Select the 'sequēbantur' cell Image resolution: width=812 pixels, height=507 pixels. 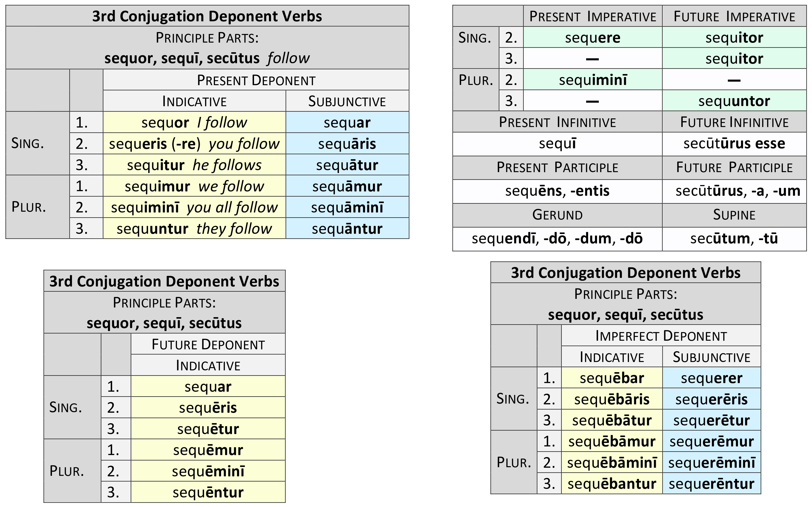[612, 483]
